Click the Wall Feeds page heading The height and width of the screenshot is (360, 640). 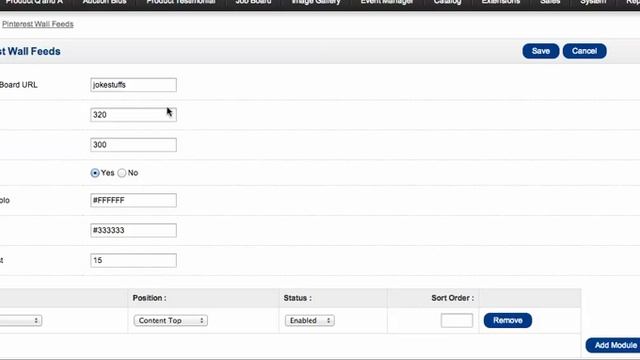30,51
